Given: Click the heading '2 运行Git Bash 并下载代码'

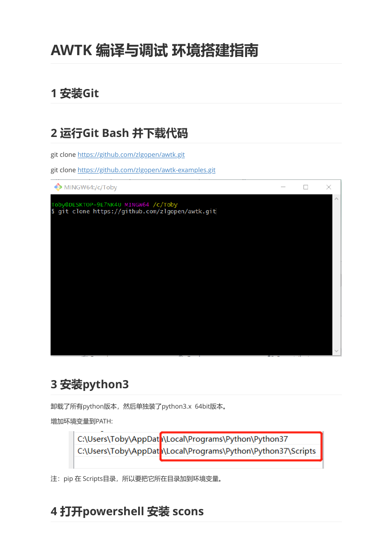Looking at the screenshot, I should (x=119, y=133).
